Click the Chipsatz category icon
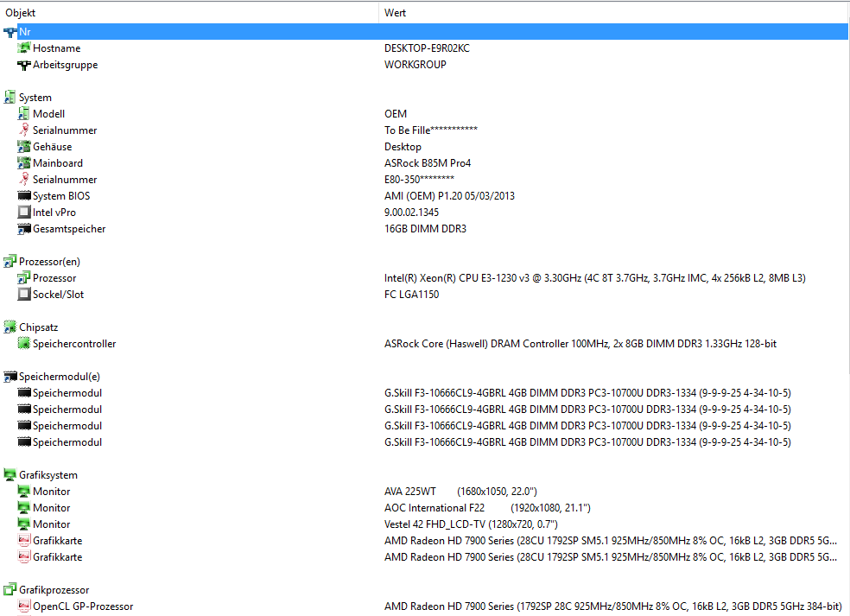The image size is (850, 616). pyautogui.click(x=10, y=327)
